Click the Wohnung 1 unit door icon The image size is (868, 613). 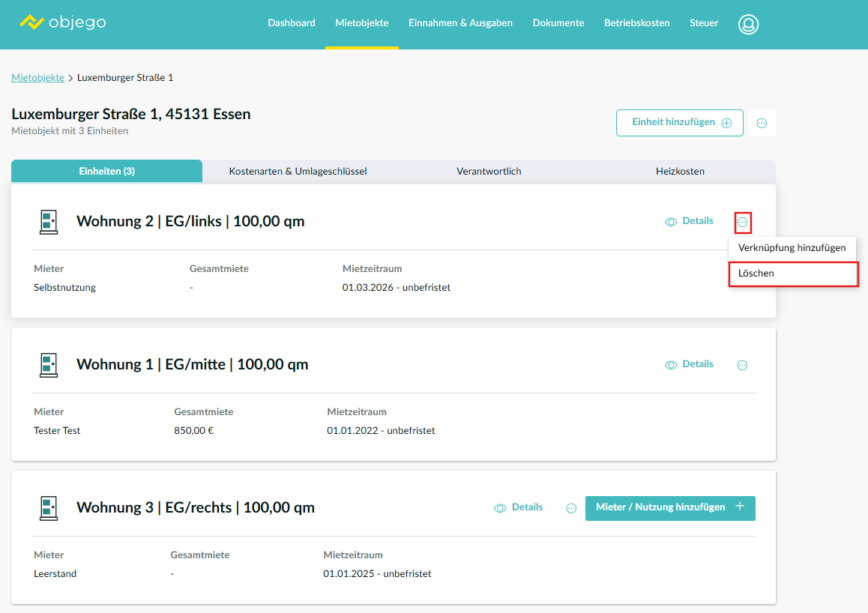coord(49,365)
